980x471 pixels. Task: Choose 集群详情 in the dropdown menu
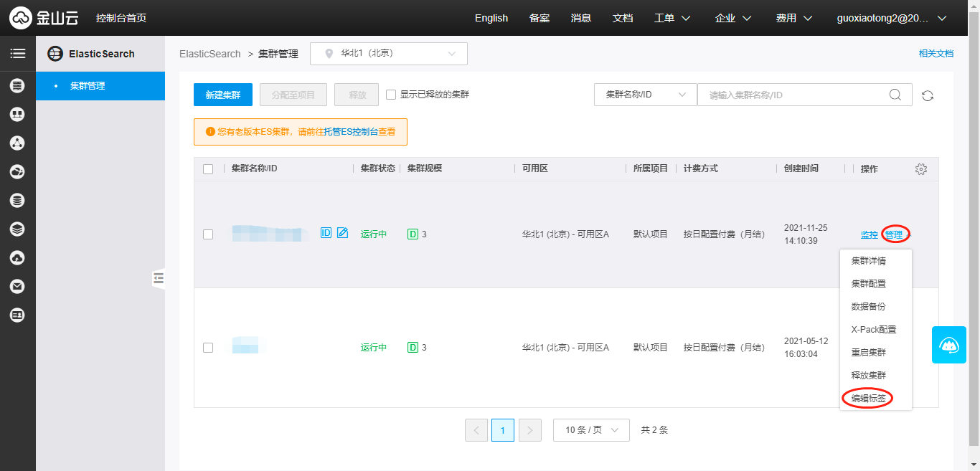tap(868, 261)
